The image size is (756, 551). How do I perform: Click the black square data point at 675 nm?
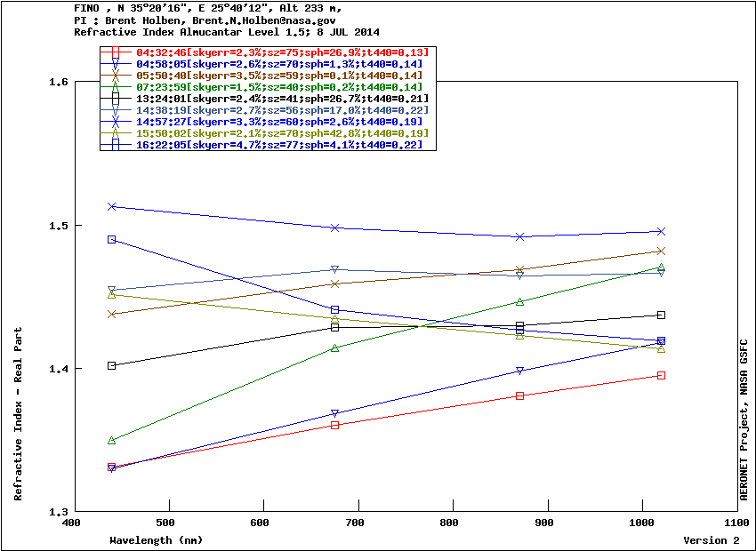pos(334,328)
